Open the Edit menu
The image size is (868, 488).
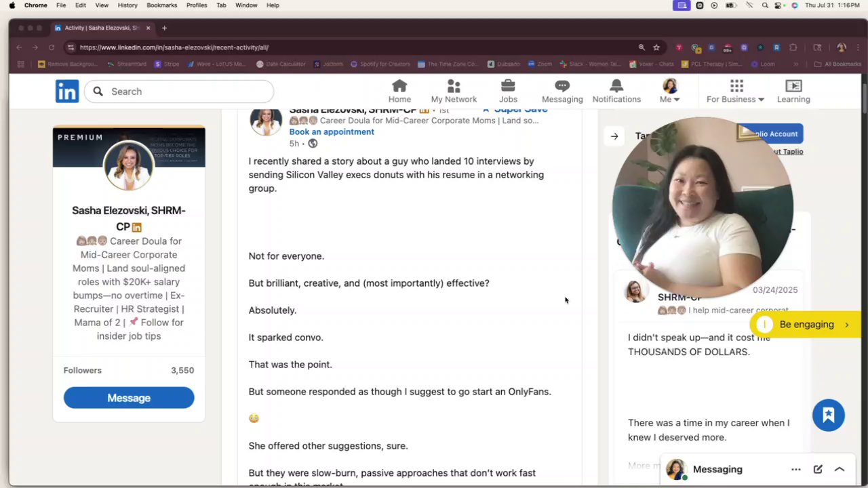[81, 5]
